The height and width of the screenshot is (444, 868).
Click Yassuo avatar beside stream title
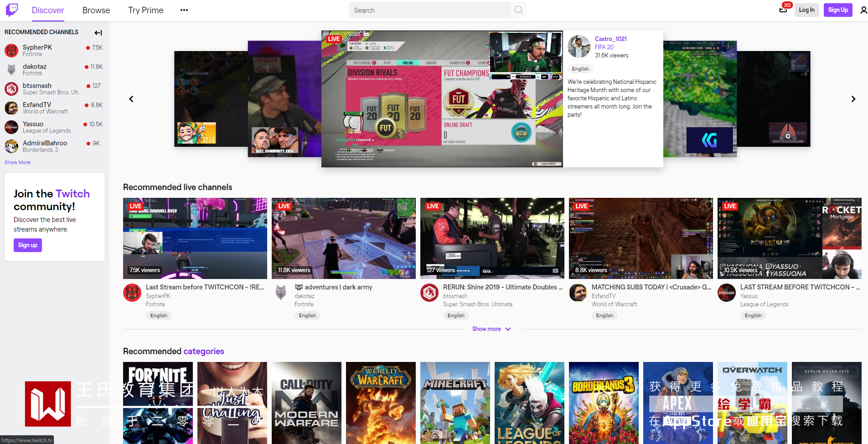point(727,293)
